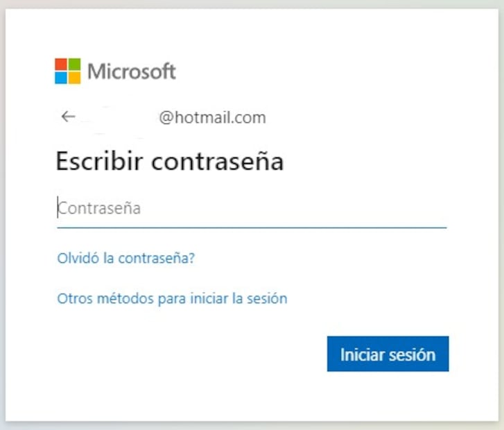Click the Contraseña placeholder text
Screen dimensions: 504x430
[100, 208]
